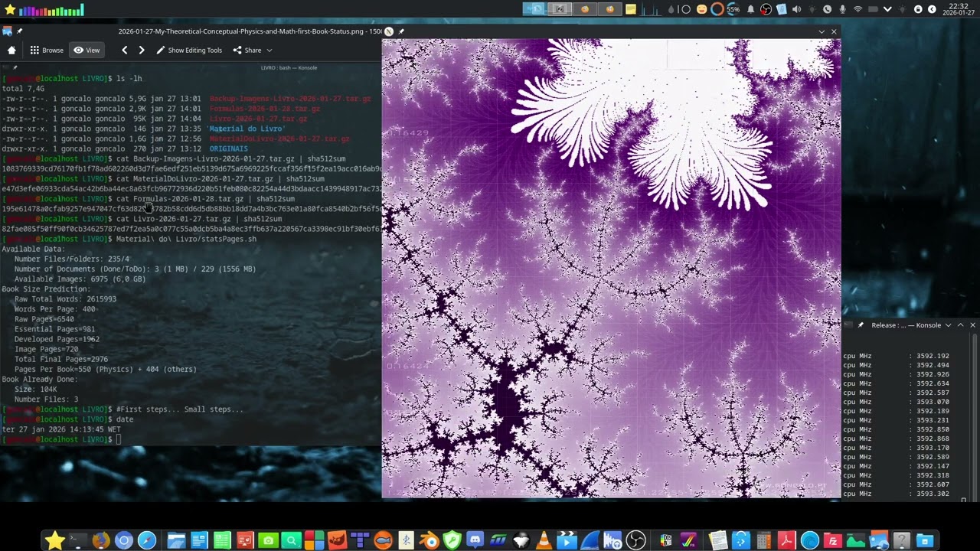
Task: Switch to virtual desktop 1 in pager
Action: click(535, 9)
